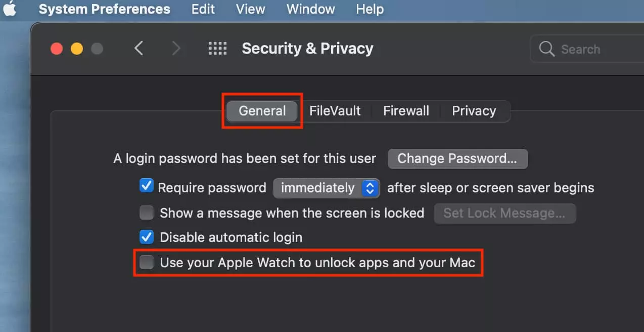
Task: Click the back navigation arrow
Action: [x=140, y=48]
